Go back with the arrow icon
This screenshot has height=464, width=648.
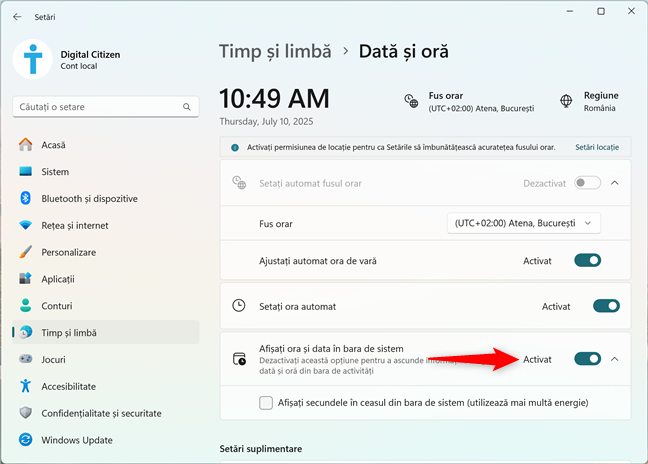tap(17, 17)
